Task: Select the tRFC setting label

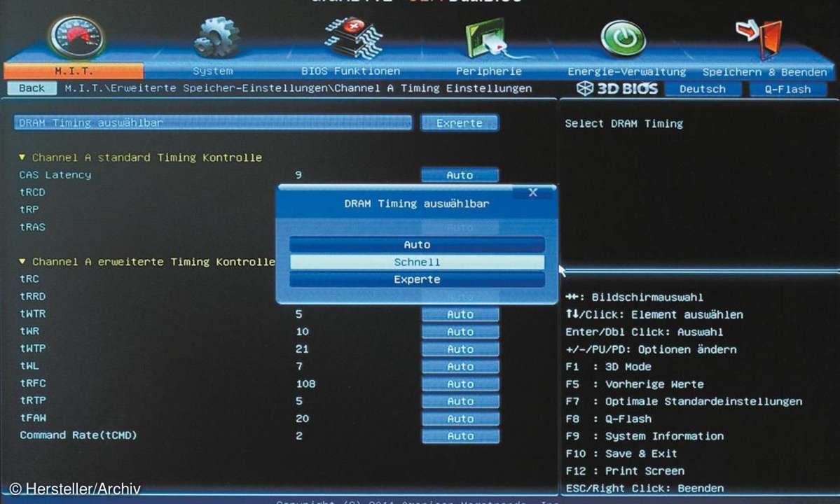Action: tap(32, 383)
